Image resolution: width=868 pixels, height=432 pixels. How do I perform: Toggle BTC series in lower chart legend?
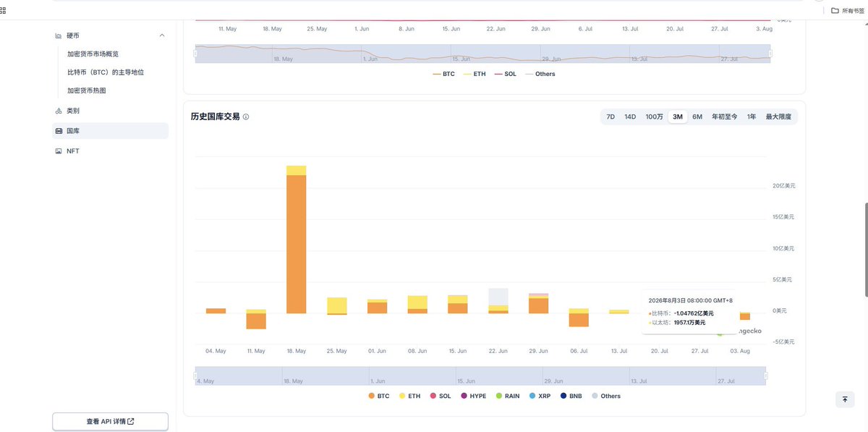(379, 396)
